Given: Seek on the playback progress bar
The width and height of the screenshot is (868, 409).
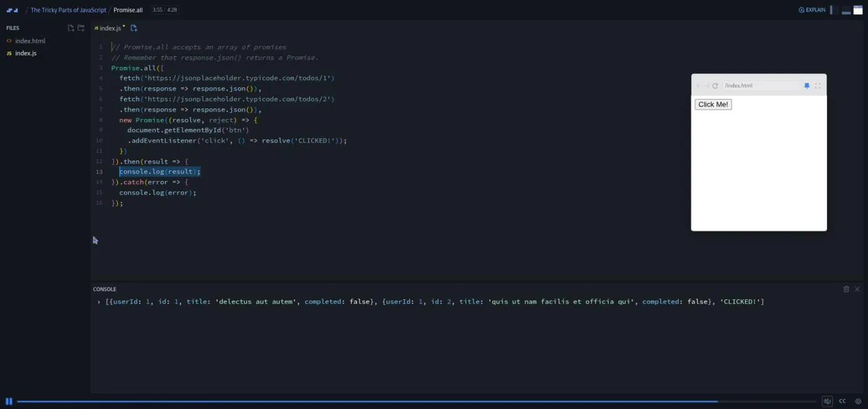Looking at the screenshot, I should pos(416,402).
